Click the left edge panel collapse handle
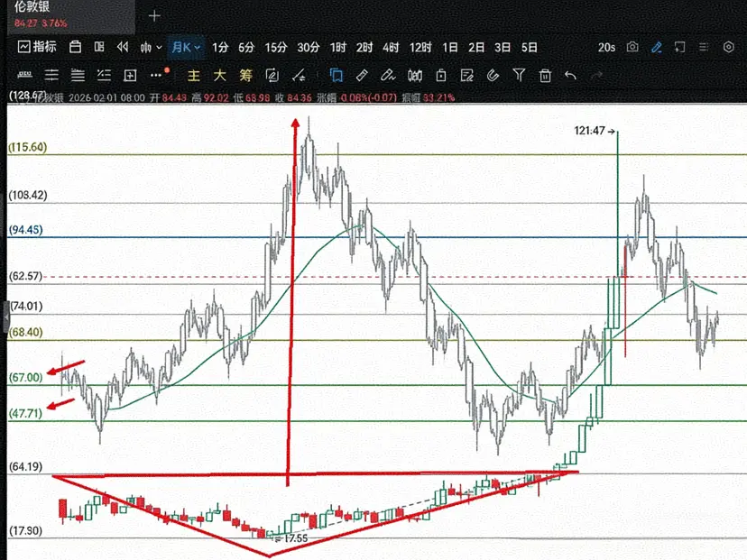747x560 pixels. pyautogui.click(x=6, y=317)
